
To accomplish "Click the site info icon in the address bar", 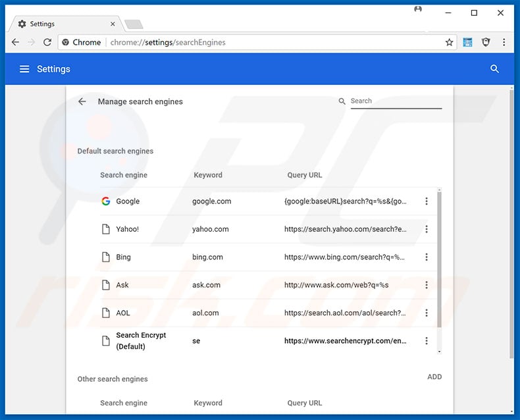I will point(66,42).
